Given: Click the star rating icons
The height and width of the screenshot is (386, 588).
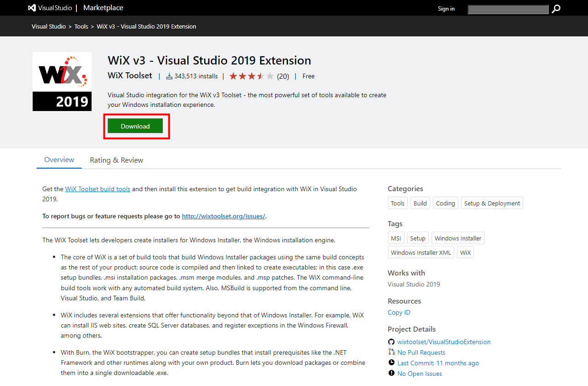Looking at the screenshot, I should pos(251,76).
